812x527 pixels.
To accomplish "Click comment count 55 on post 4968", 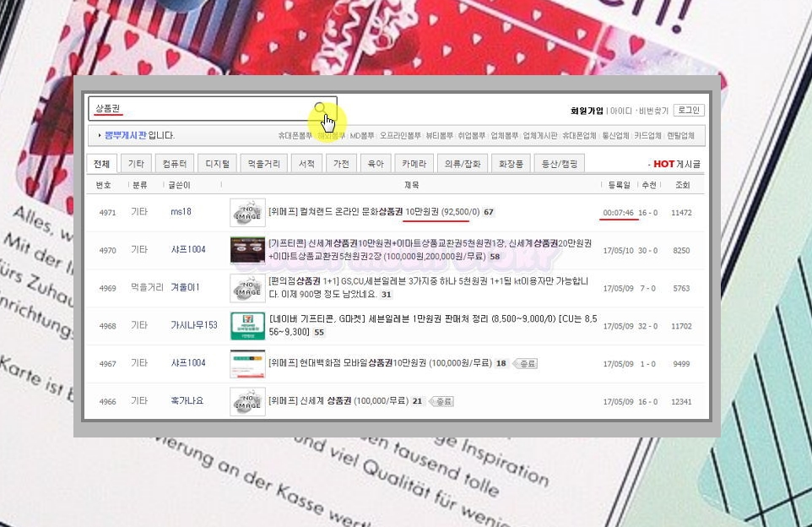I will click(319, 332).
